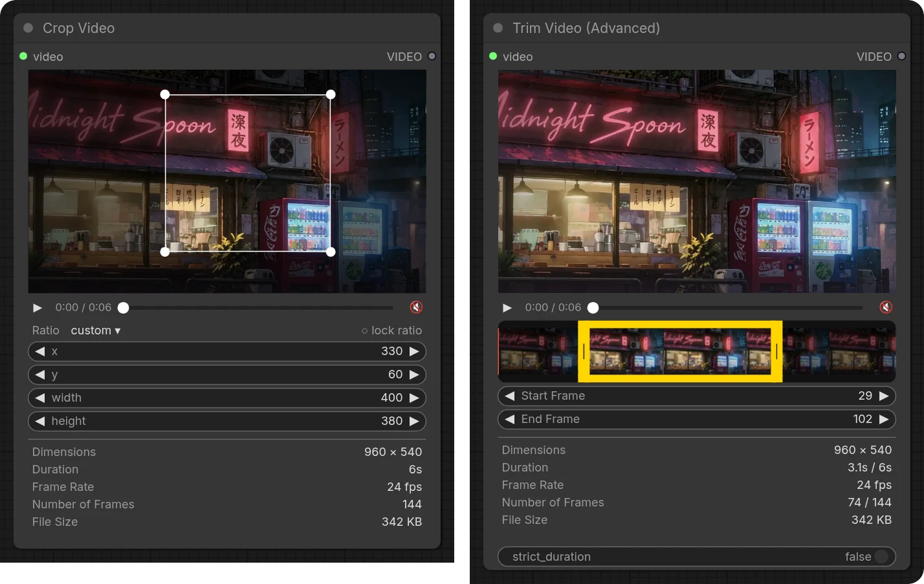Open the Ratio custom dropdown
The height and width of the screenshot is (584, 924).
pyautogui.click(x=96, y=330)
